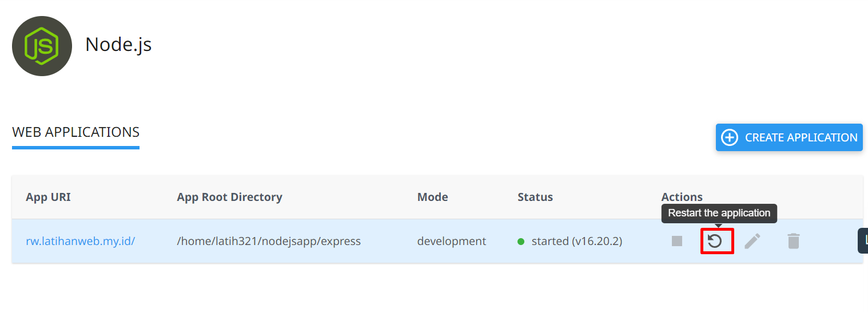Click the Restart the application tooltip
Viewport: 868px width, 312px height.
[719, 213]
